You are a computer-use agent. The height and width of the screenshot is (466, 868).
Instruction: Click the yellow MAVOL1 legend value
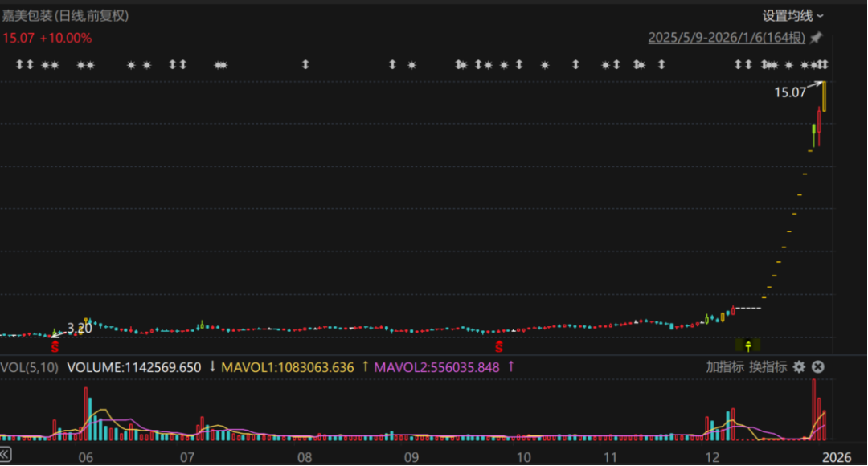pos(287,367)
